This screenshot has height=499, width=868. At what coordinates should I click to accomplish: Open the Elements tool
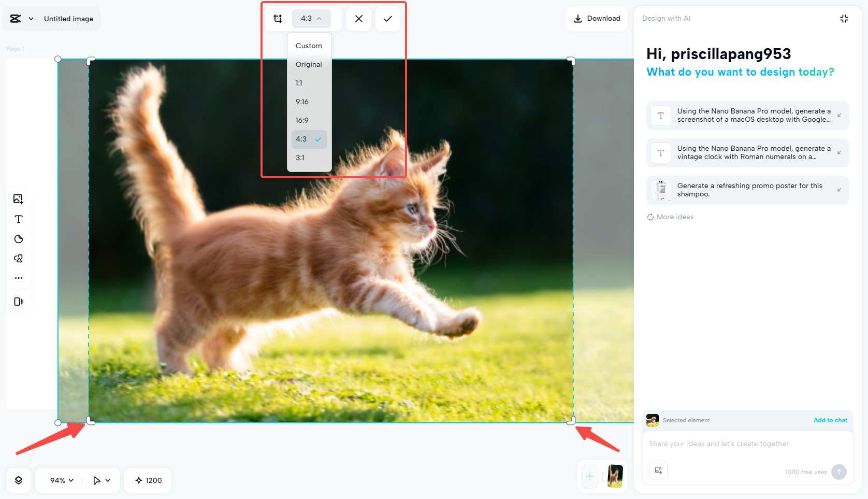[x=18, y=258]
